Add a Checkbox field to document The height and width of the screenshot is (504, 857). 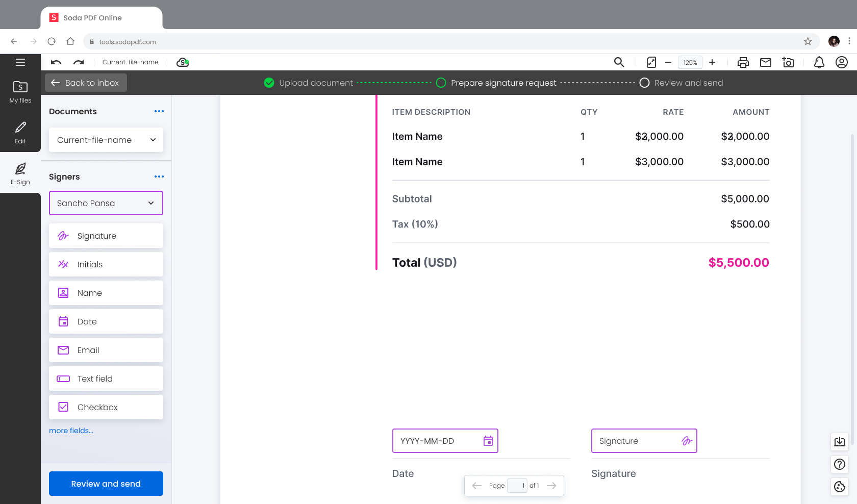click(106, 407)
